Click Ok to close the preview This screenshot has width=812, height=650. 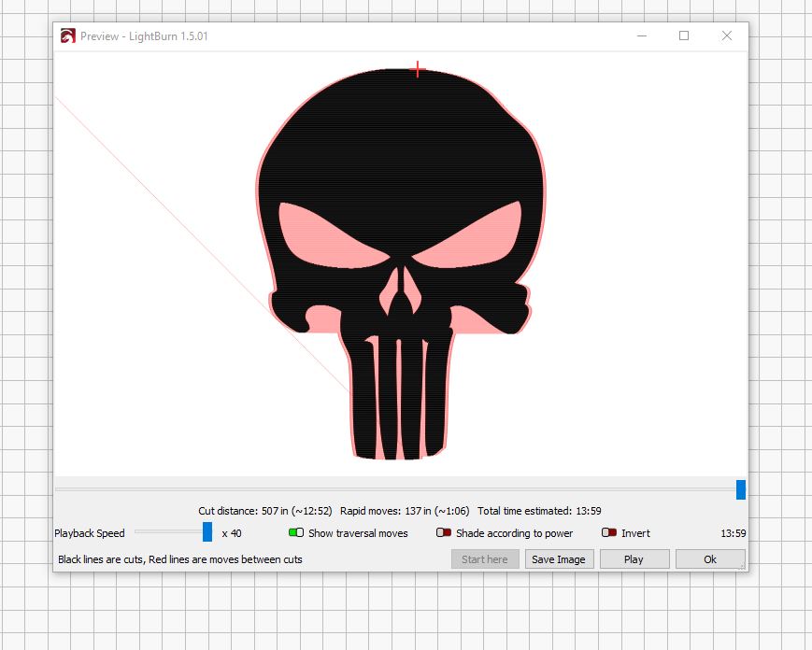click(710, 559)
